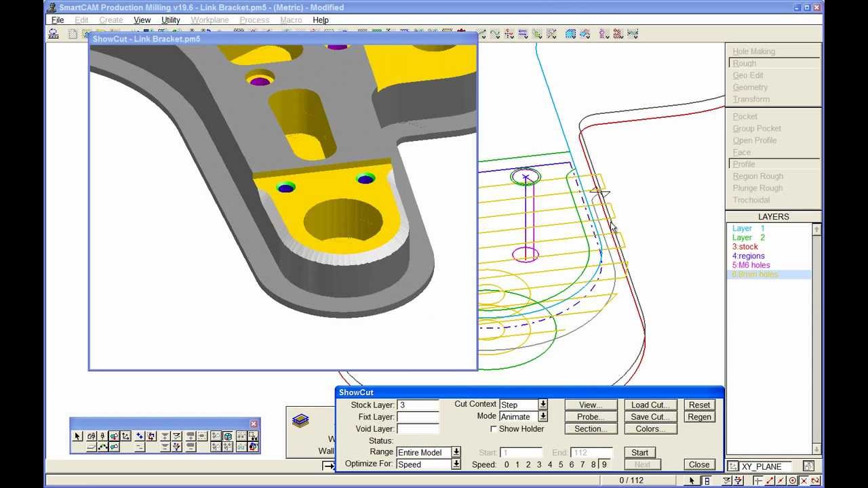Click the circle-center snap icon in status bar
This screenshot has height=488, width=868.
pos(792,481)
